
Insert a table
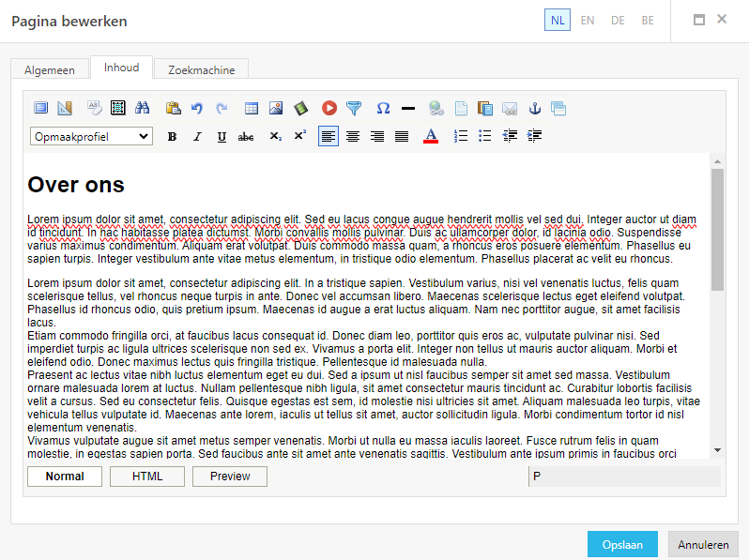252,108
